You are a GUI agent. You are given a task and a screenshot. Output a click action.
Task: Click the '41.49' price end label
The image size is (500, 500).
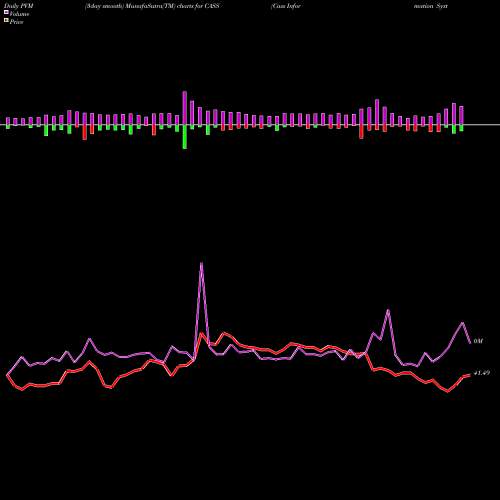click(482, 373)
